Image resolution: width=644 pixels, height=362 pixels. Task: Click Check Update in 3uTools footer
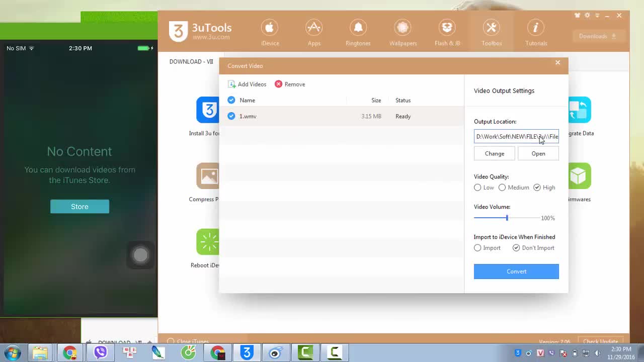600,342
